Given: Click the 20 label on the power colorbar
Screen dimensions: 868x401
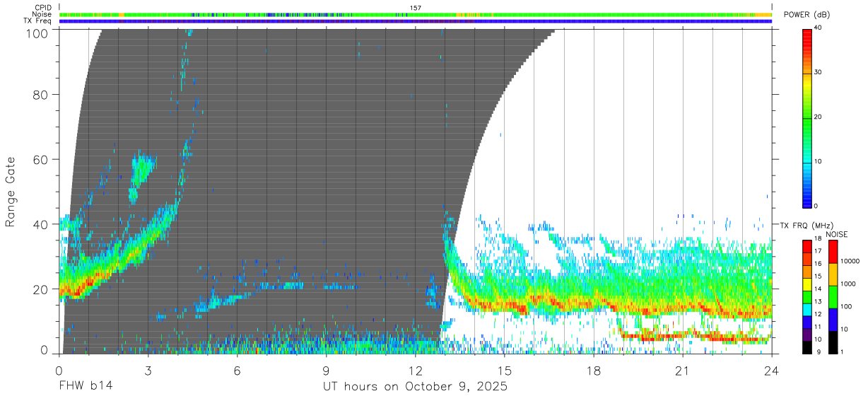Looking at the screenshot, I should click(819, 117).
